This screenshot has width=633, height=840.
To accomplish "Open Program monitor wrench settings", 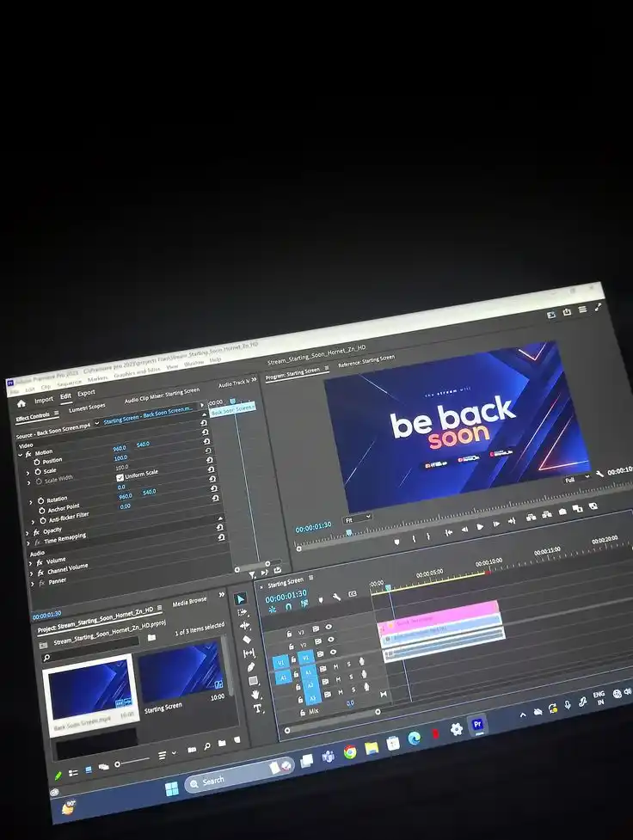I will (x=599, y=473).
